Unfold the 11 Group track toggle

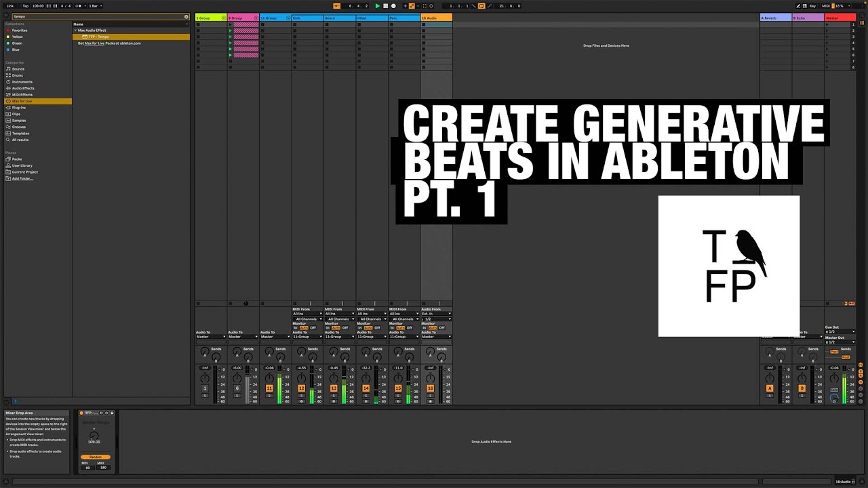click(288, 18)
